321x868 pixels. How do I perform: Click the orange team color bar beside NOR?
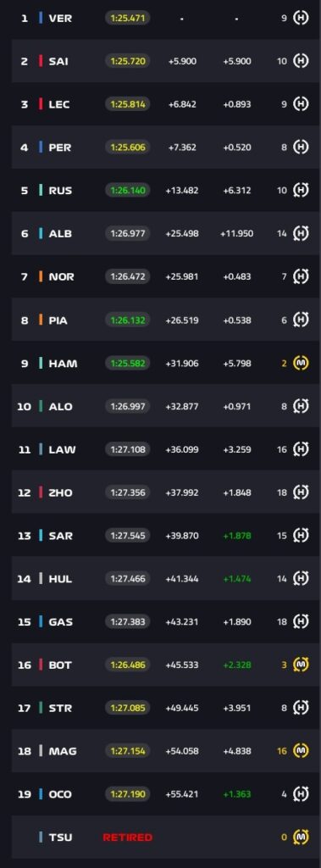41,276
